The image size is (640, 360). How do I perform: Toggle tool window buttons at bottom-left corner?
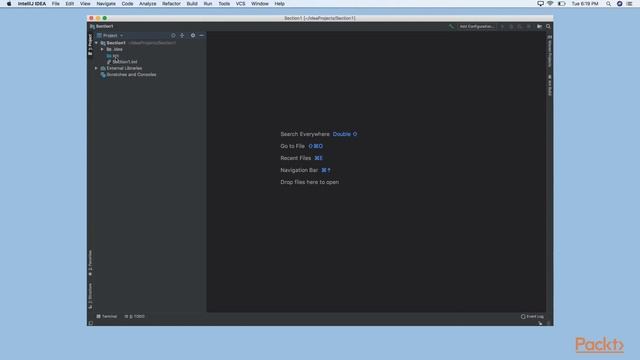pos(91,323)
